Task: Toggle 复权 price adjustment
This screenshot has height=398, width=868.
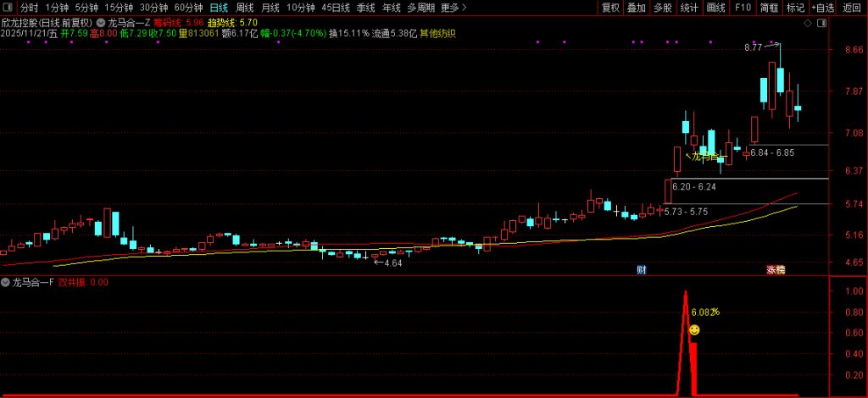Action: coord(610,8)
